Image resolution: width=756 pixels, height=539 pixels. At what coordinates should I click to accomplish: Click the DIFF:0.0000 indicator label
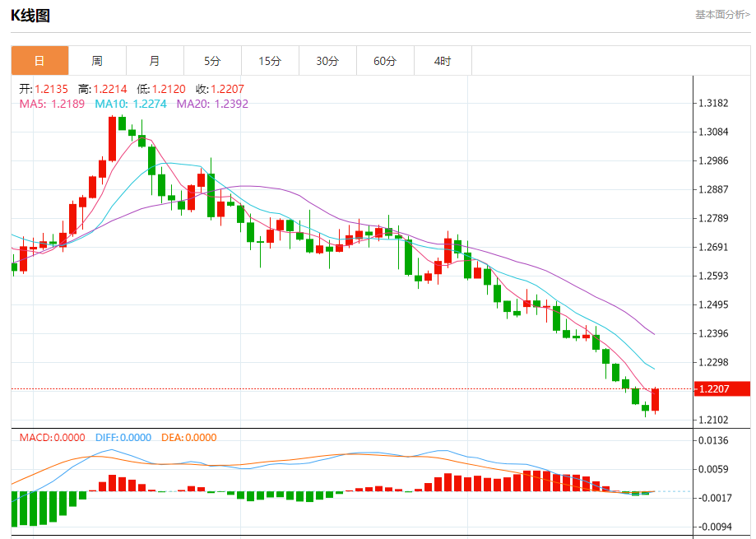point(123,438)
